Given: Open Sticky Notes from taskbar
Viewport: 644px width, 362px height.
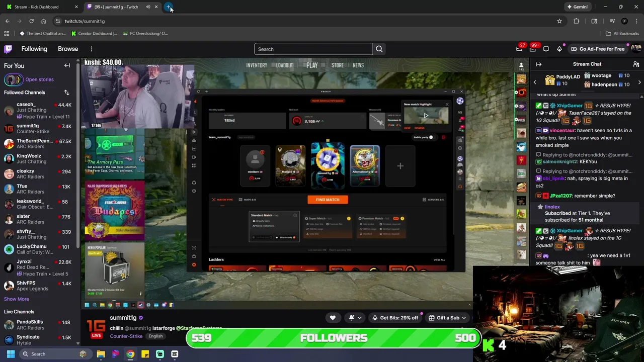Looking at the screenshot, I should [x=145, y=354].
